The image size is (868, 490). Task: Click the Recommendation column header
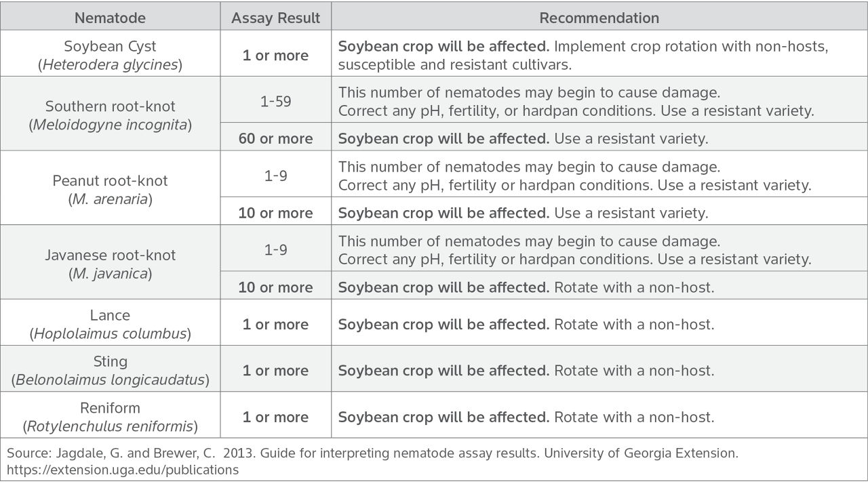click(x=599, y=18)
